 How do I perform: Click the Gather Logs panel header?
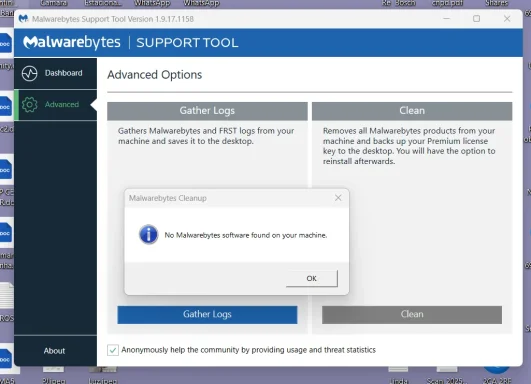pyautogui.click(x=207, y=111)
